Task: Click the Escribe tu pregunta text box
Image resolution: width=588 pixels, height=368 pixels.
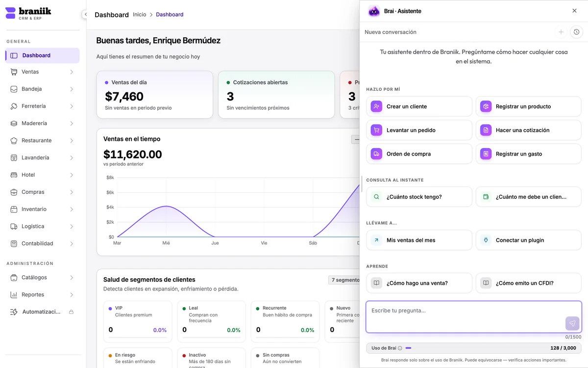Action: [x=474, y=317]
